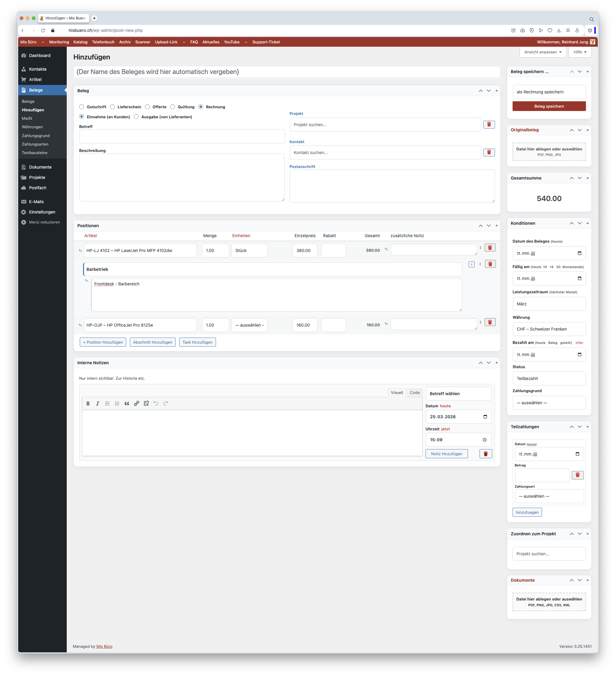Select Ausgabe (von Lieferanten) option
Image resolution: width=616 pixels, height=676 pixels.
pyautogui.click(x=136, y=117)
